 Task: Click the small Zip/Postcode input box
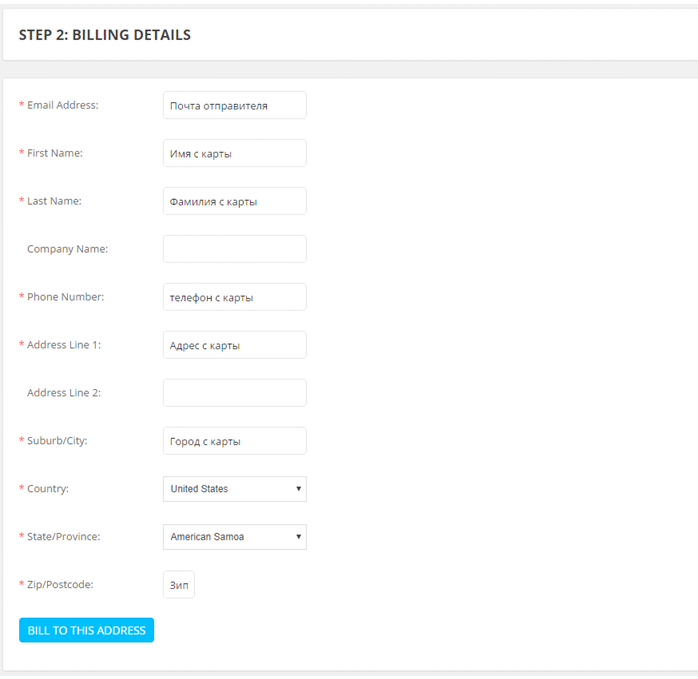point(179,585)
